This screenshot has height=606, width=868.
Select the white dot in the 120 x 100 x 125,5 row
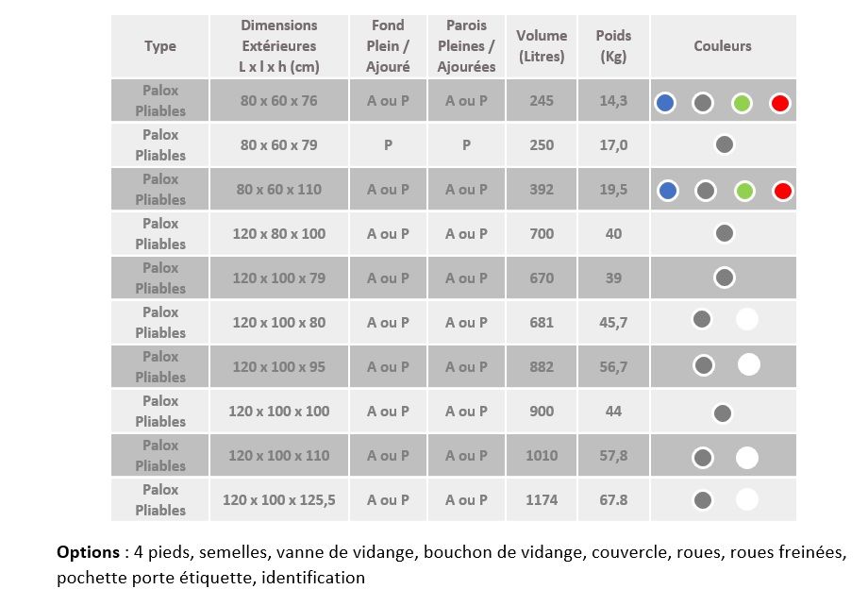[746, 499]
